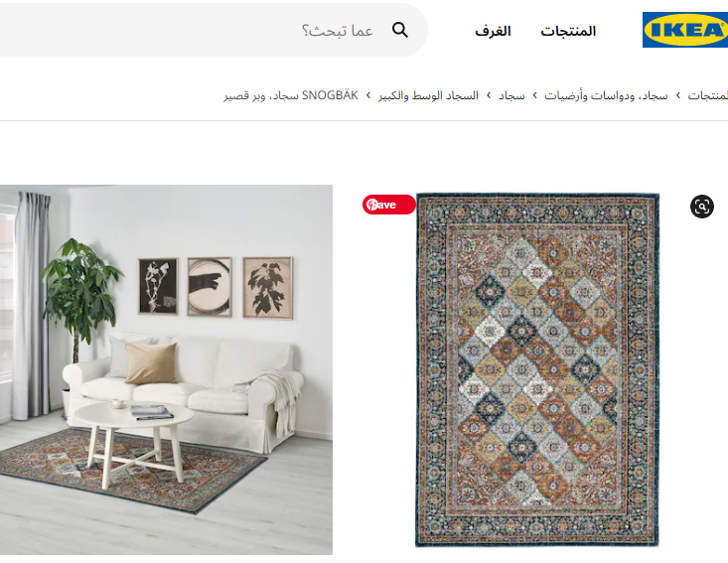
Task: Select the سجاد breadcrumb link
Action: [511, 95]
